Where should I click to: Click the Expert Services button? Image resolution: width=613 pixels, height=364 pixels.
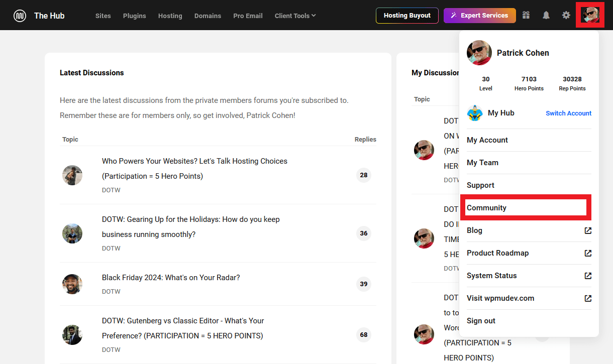pos(480,16)
